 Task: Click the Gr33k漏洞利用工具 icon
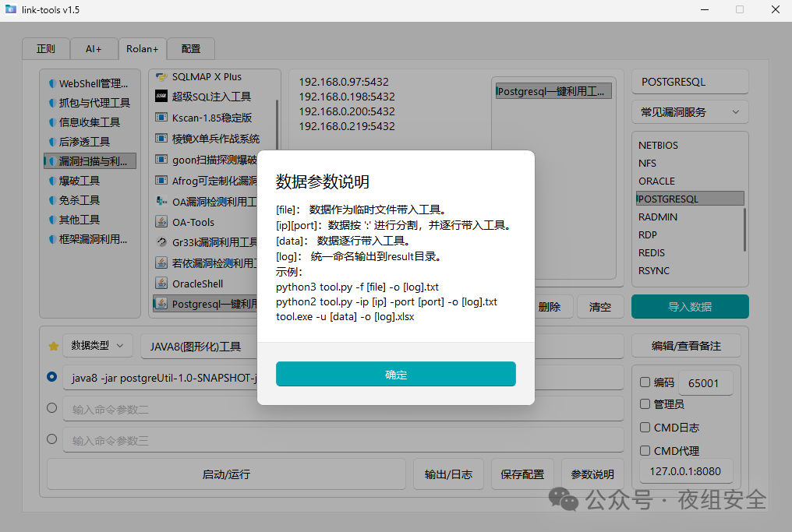coord(161,242)
